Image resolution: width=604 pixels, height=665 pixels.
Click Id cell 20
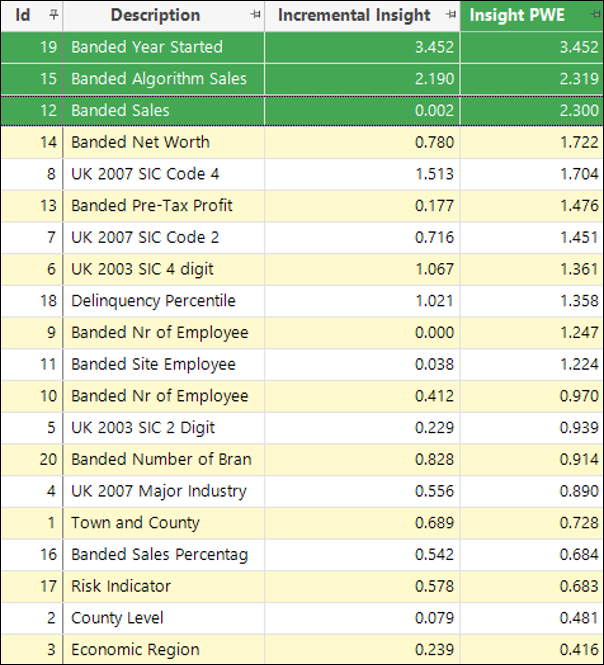(32, 459)
